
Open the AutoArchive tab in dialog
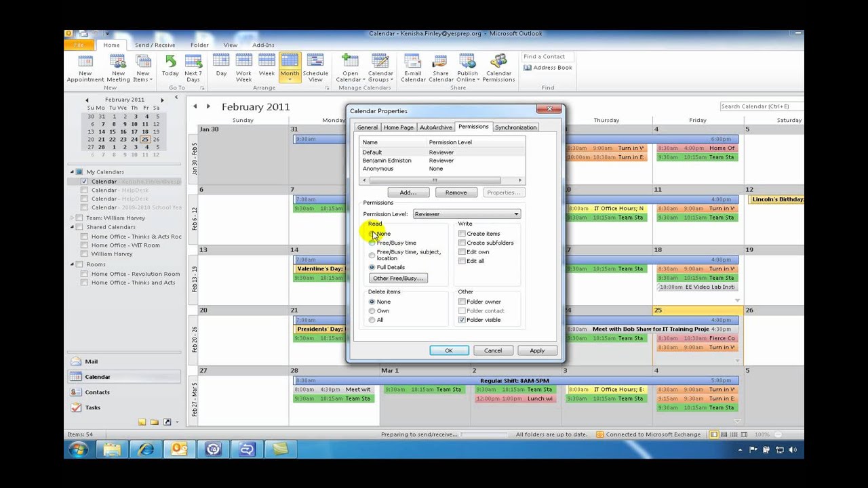pyautogui.click(x=435, y=127)
